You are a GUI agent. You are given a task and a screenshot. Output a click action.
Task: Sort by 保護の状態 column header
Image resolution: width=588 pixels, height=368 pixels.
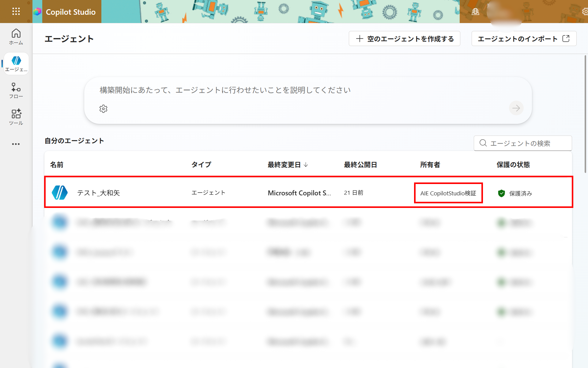[x=513, y=165]
